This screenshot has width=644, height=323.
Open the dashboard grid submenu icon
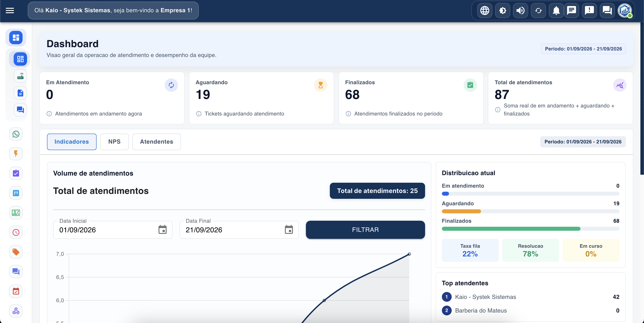(20, 59)
